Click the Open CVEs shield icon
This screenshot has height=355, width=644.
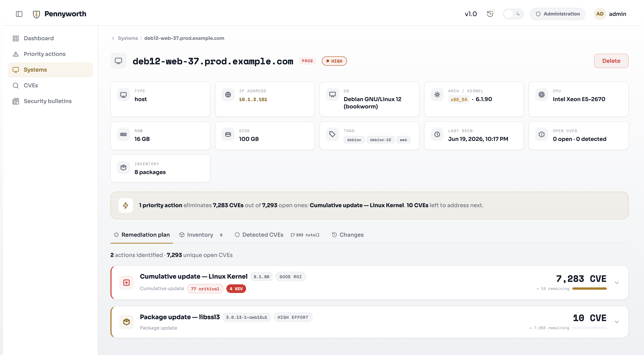[541, 134]
